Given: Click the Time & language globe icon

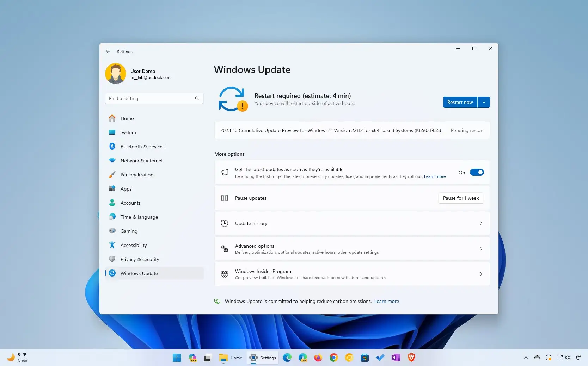Looking at the screenshot, I should (x=112, y=217).
